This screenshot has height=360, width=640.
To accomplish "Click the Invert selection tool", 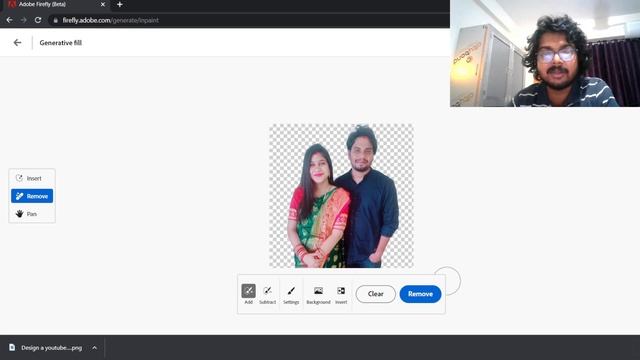I will pyautogui.click(x=341, y=294).
